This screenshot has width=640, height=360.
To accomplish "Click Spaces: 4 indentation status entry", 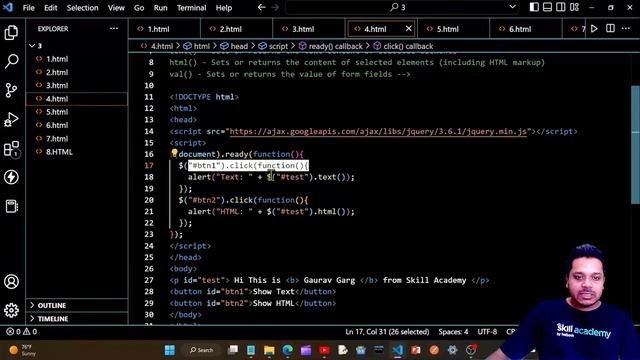I will [453, 331].
